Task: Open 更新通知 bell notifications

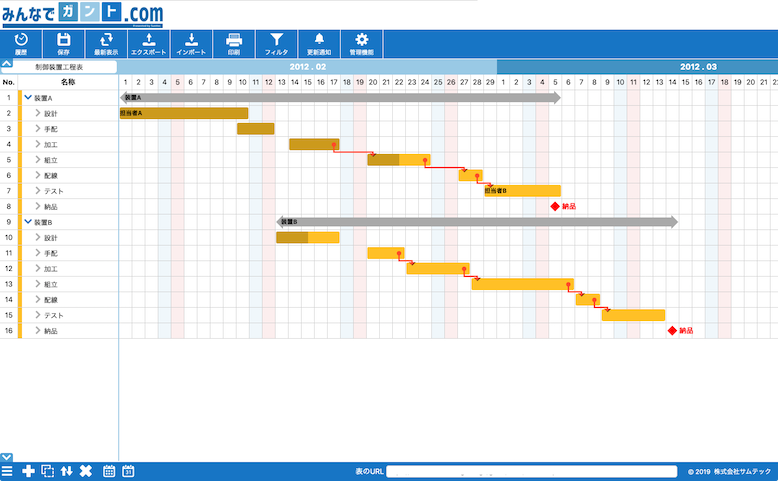Action: [x=319, y=40]
